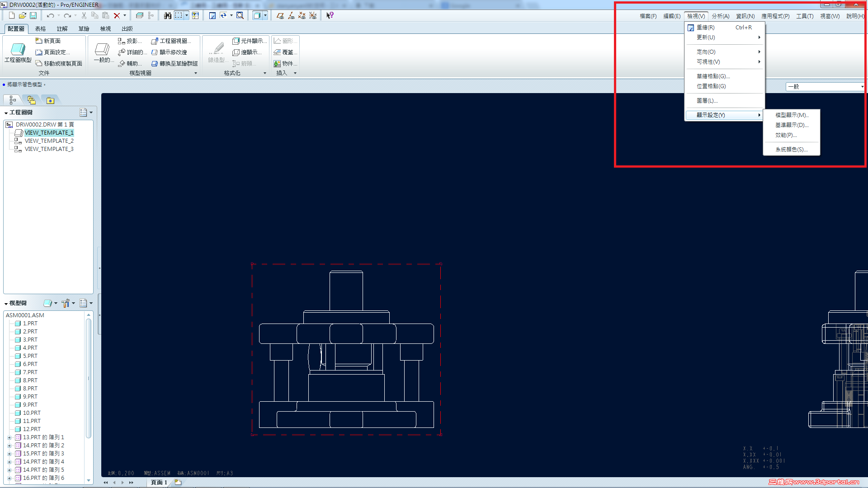
Task: Switch to the 註解 ribbon tab
Action: point(62,28)
